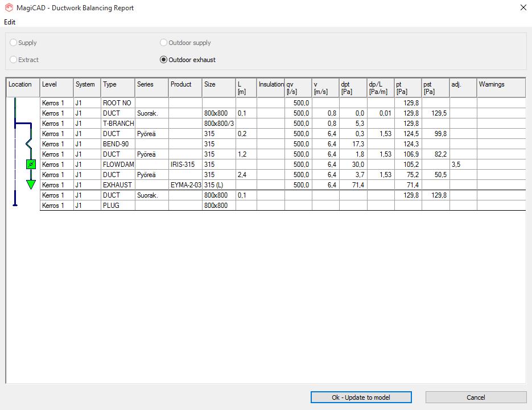
Task: Click the pst value 129,5 cell
Action: point(436,113)
